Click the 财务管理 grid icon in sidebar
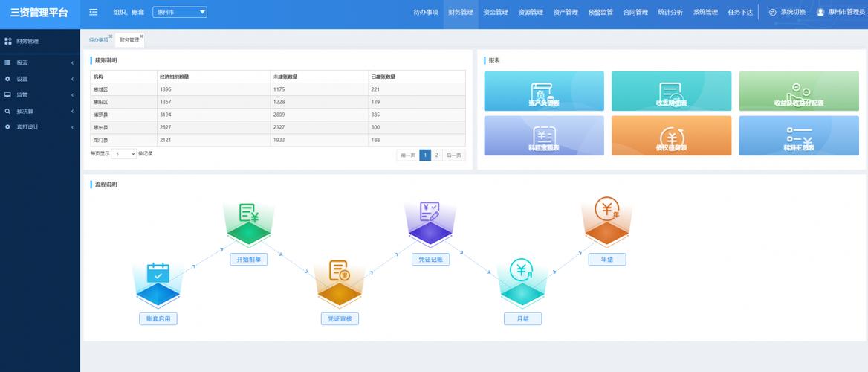This screenshot has height=372, width=868. coord(7,41)
